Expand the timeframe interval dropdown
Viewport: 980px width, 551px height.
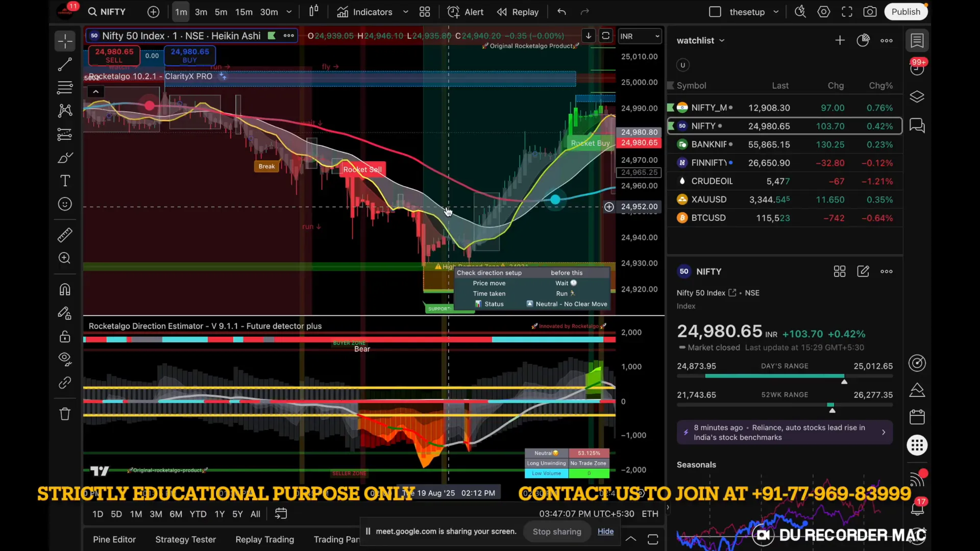(289, 12)
